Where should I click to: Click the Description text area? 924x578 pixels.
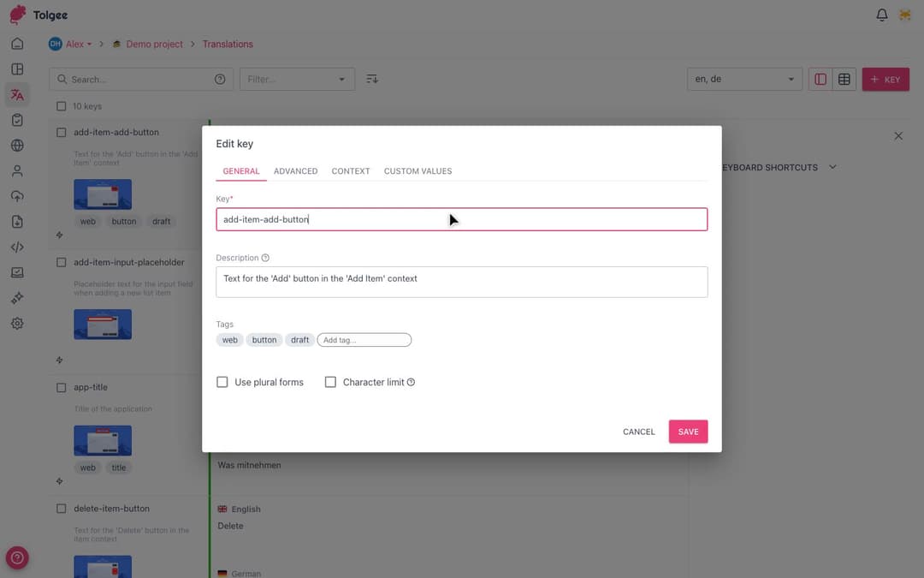461,282
